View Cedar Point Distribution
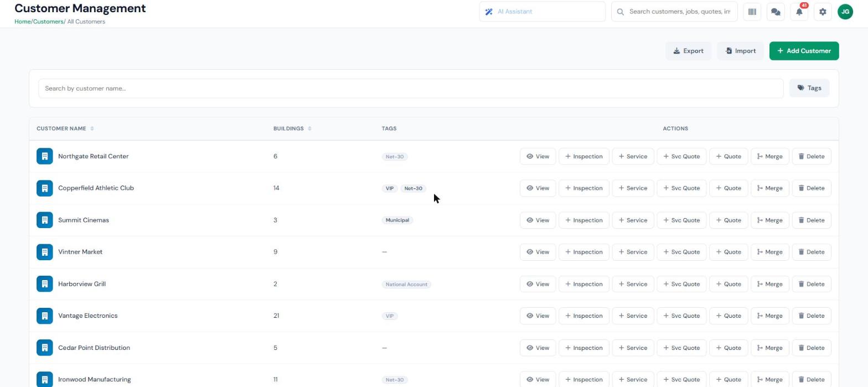The width and height of the screenshot is (868, 387). (x=538, y=348)
